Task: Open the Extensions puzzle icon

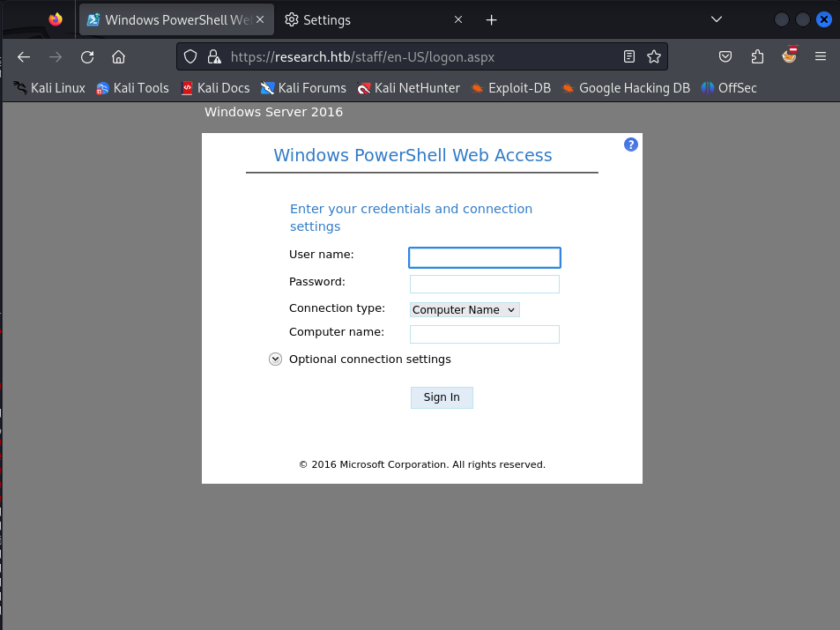Action: [757, 56]
